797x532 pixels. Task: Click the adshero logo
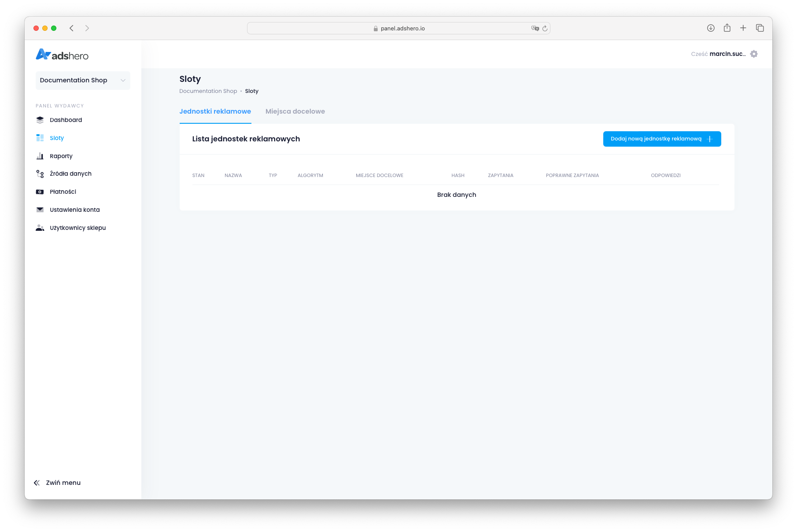pyautogui.click(x=62, y=55)
